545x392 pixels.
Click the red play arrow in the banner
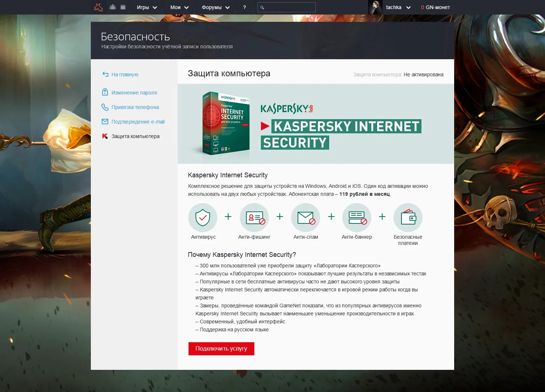pos(265,126)
